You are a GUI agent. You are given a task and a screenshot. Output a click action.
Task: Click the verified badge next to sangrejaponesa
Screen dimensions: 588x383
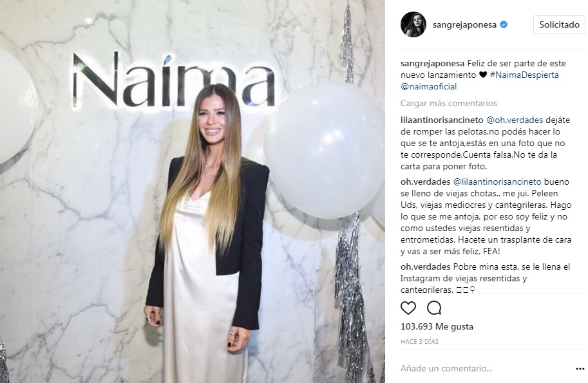point(504,24)
